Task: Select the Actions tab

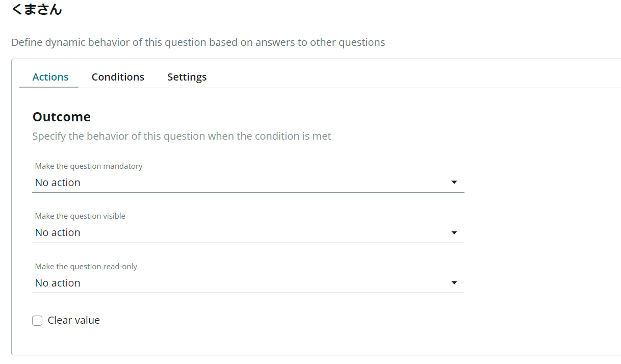Action: (50, 77)
